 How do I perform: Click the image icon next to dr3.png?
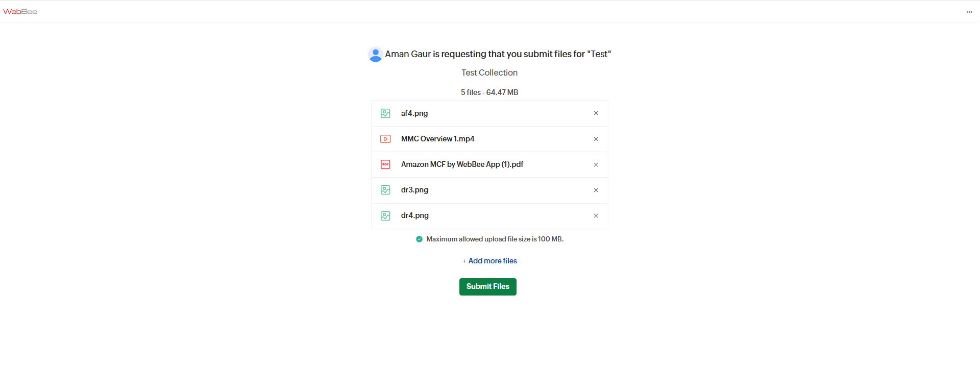click(385, 190)
